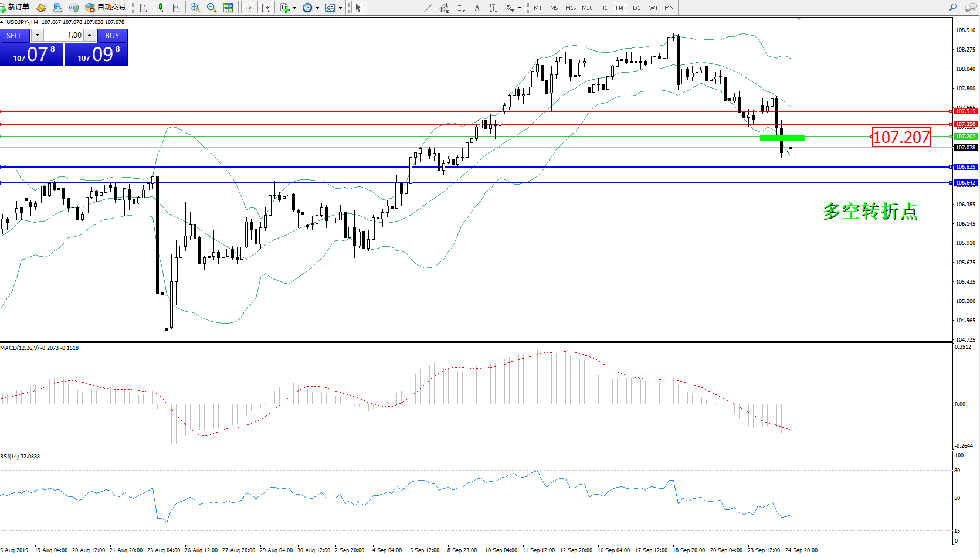Image resolution: width=980 pixels, height=558 pixels.
Task: Expand the chart templates dropdown arrow
Action: tap(340, 8)
